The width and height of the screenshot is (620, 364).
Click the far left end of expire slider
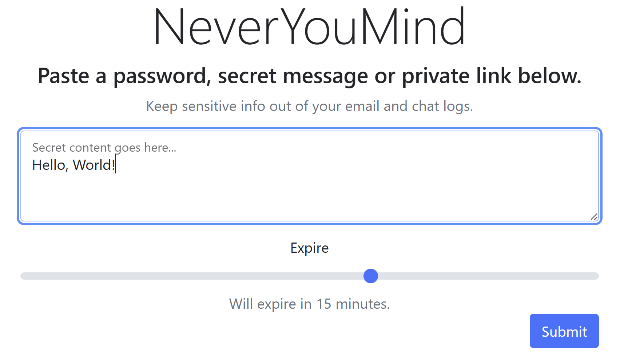[x=23, y=276]
